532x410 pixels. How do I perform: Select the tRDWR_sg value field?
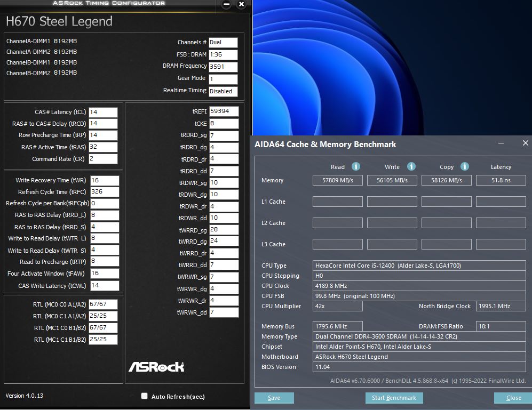224,182
